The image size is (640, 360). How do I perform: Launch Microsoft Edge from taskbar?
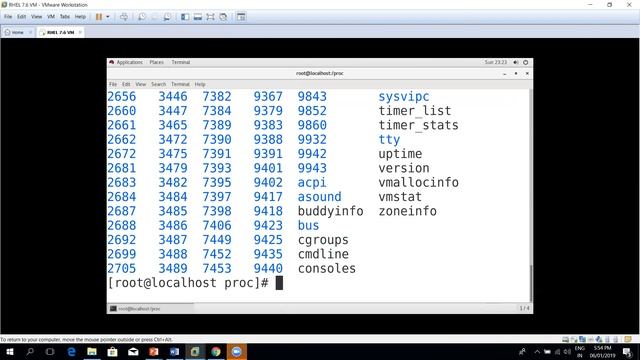point(71,352)
